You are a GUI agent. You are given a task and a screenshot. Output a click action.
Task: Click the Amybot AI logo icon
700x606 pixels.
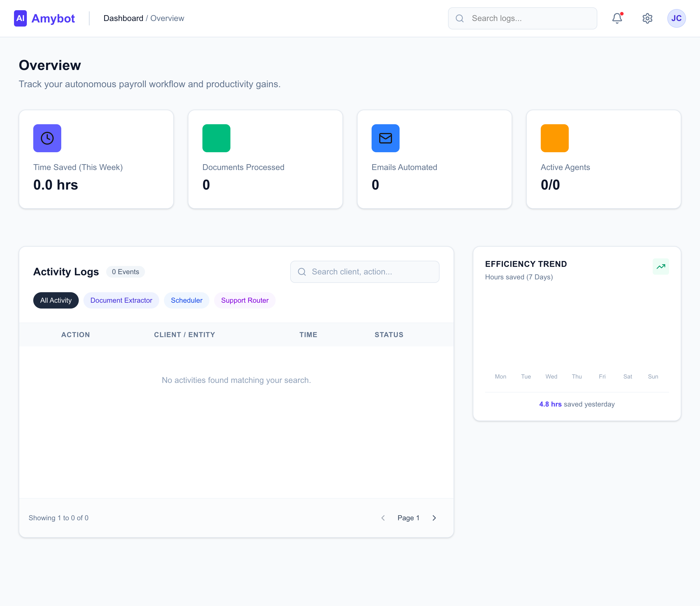[x=20, y=18]
